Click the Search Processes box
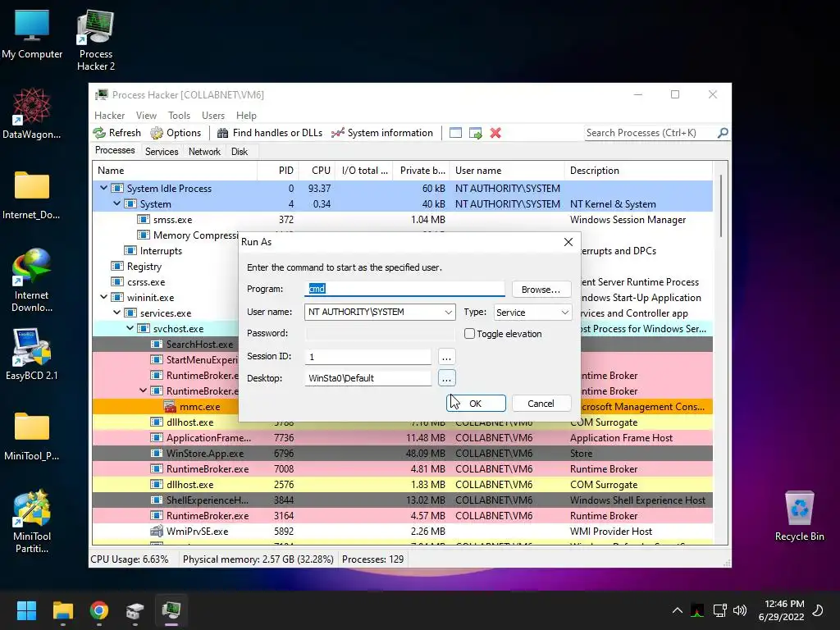This screenshot has width=840, height=630. pos(650,133)
